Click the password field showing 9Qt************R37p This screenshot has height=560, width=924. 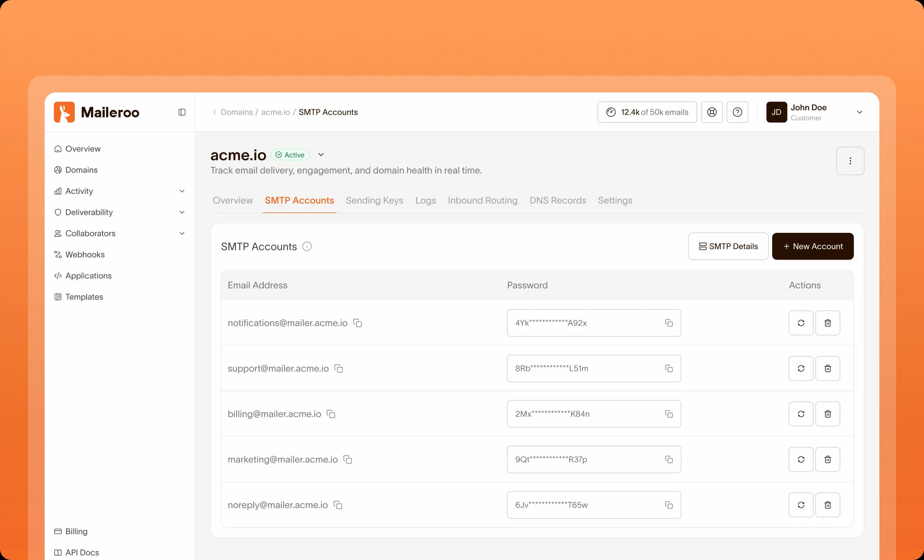click(x=594, y=460)
